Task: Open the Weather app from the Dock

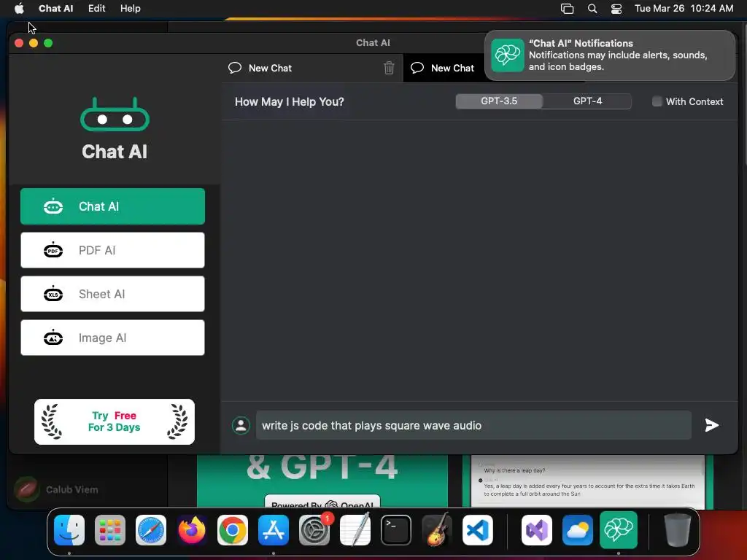Action: [x=578, y=530]
